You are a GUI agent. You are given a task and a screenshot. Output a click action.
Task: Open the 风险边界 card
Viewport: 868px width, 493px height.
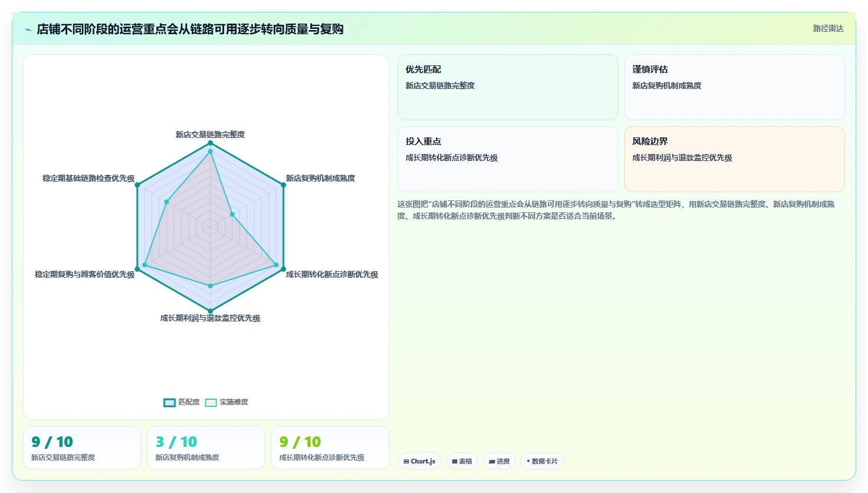coord(734,159)
